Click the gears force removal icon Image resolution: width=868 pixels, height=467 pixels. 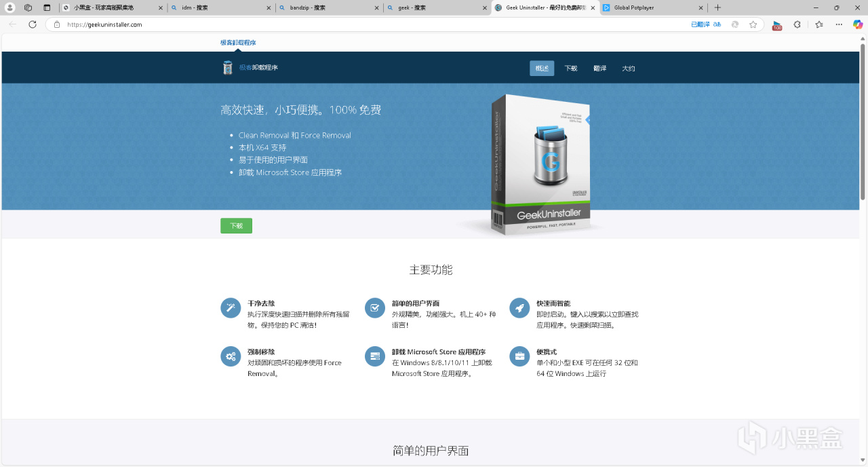[x=231, y=356]
